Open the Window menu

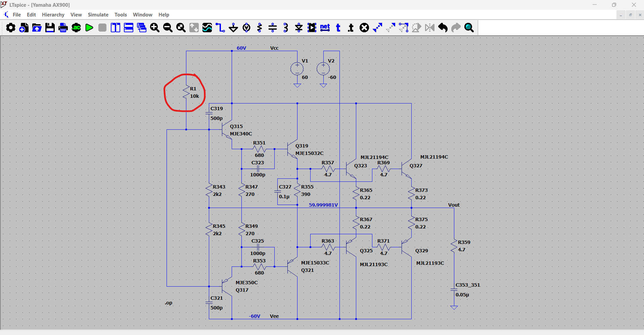143,15
